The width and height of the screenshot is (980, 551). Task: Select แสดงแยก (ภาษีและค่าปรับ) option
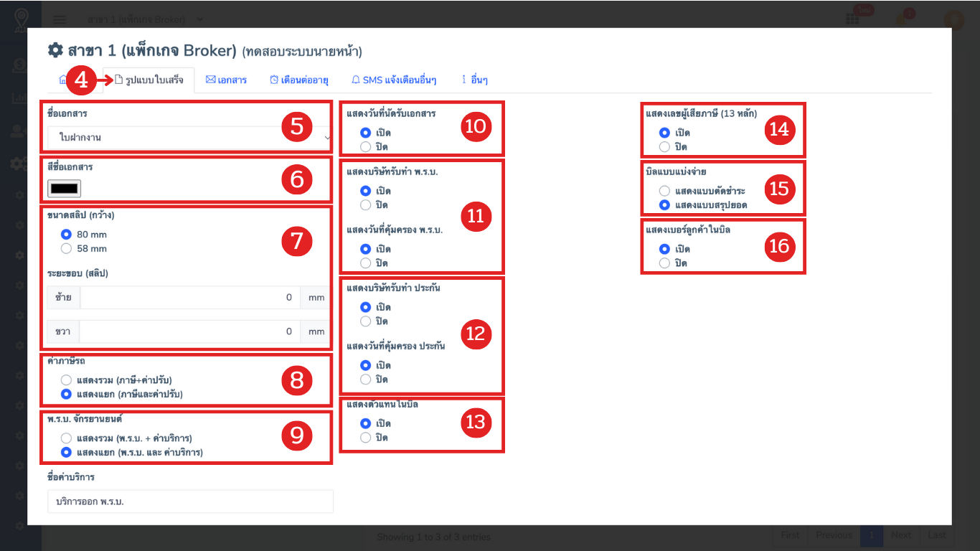66,394
